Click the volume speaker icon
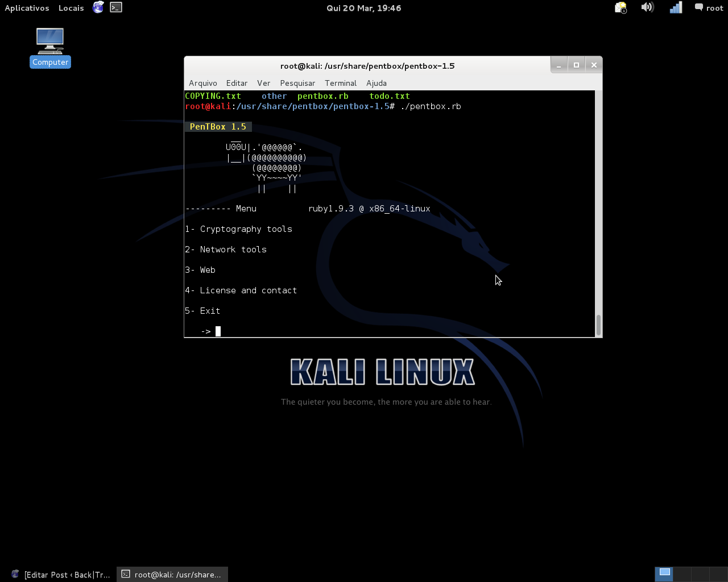 pyautogui.click(x=647, y=7)
